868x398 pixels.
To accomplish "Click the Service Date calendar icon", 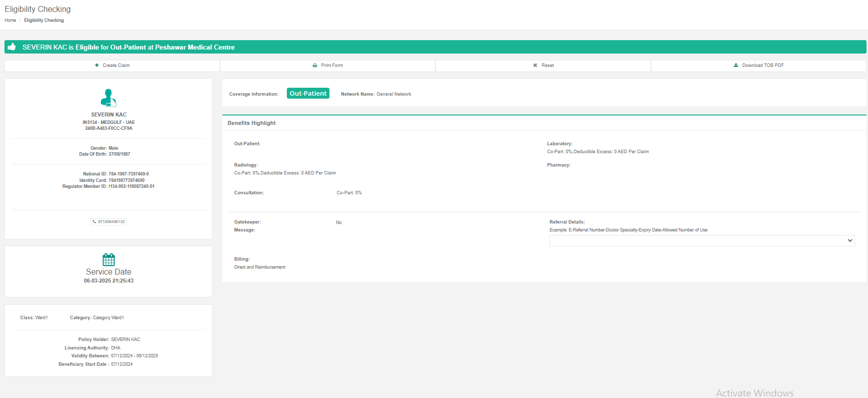I will pyautogui.click(x=108, y=260).
